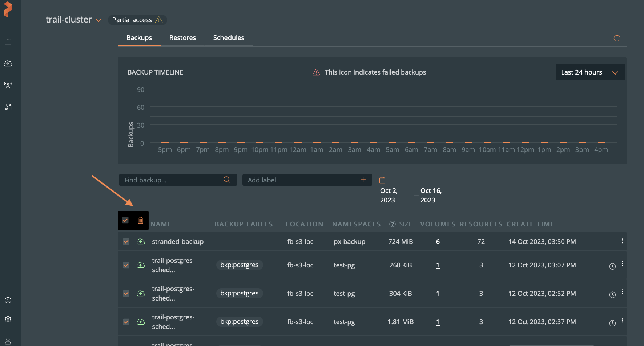Click the plus icon in Add label
The height and width of the screenshot is (346, 644).
[363, 180]
